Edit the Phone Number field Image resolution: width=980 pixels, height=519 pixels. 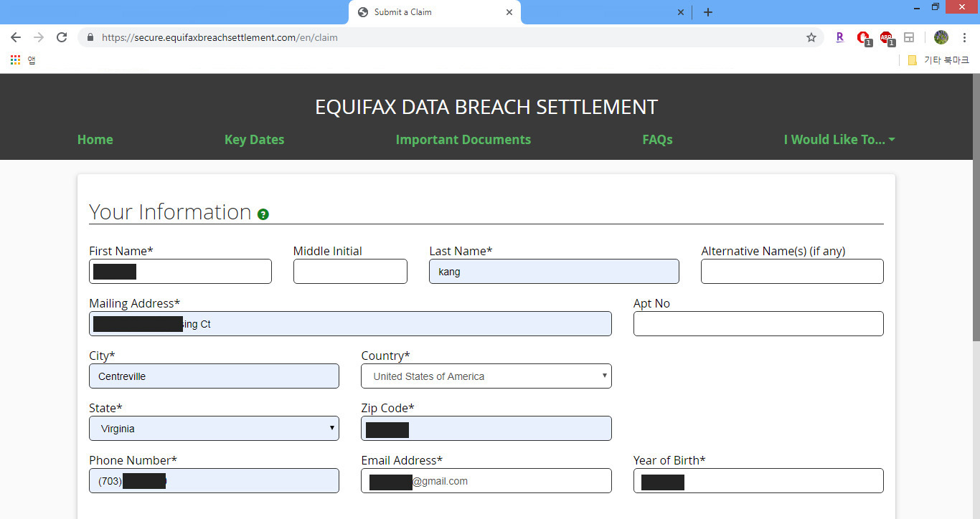click(214, 481)
